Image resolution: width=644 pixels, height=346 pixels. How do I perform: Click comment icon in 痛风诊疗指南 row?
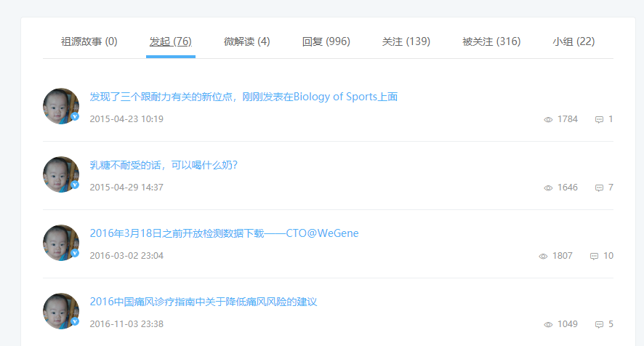(x=599, y=325)
